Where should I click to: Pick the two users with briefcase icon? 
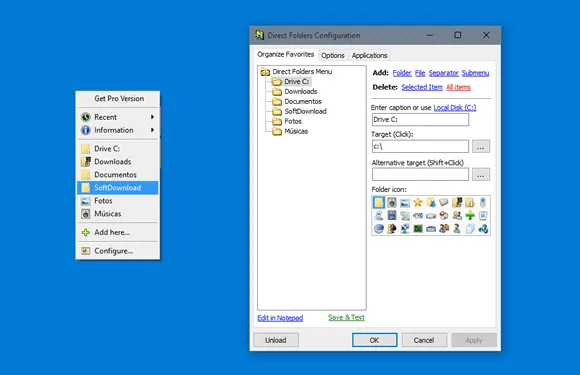click(x=444, y=229)
